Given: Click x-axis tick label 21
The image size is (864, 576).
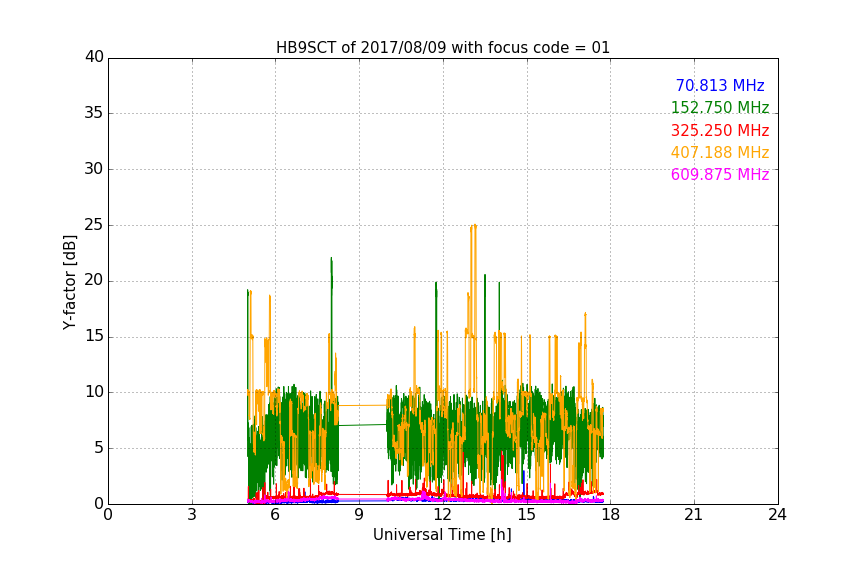Looking at the screenshot, I should 694,515.
